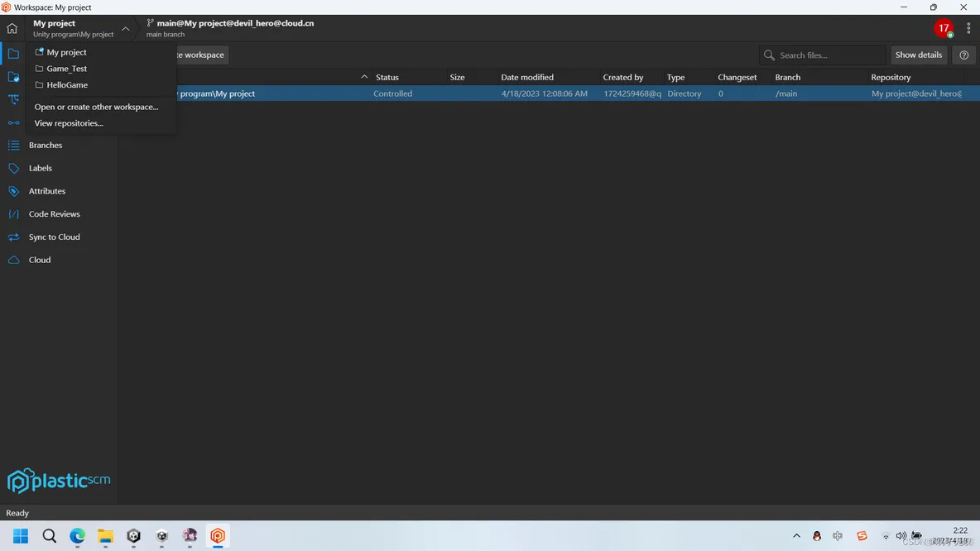Choose View repositories from the menu
This screenshot has height=551, width=980.
coord(69,123)
